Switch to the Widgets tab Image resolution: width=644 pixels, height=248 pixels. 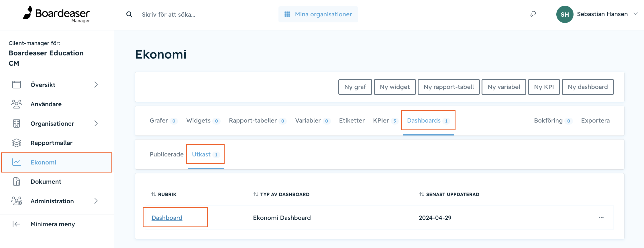click(x=203, y=121)
